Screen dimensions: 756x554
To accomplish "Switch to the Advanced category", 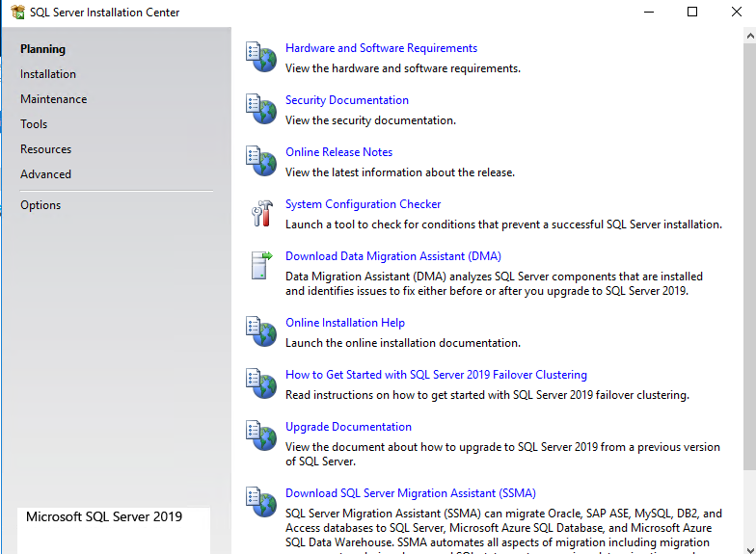I will coord(46,174).
